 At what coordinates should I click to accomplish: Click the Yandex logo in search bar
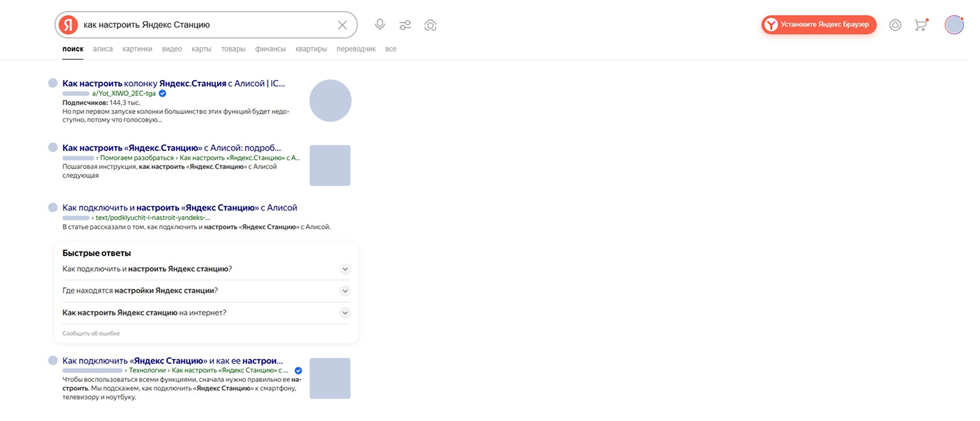click(x=68, y=25)
